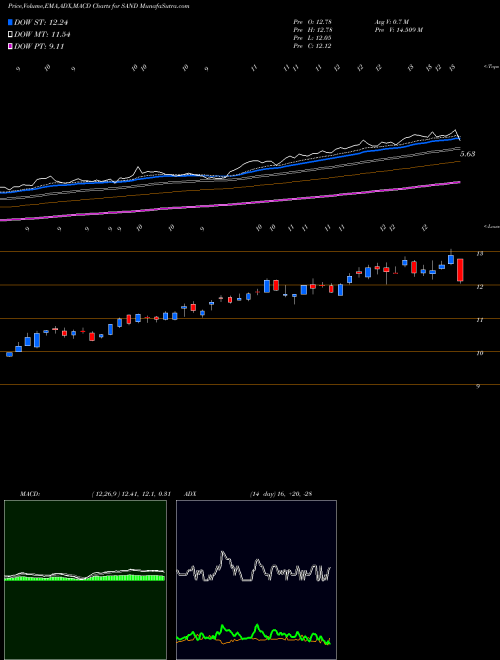Click the 5.68 label beside the EMA lines
Viewport: 500px width, 660px height.
tap(468, 154)
